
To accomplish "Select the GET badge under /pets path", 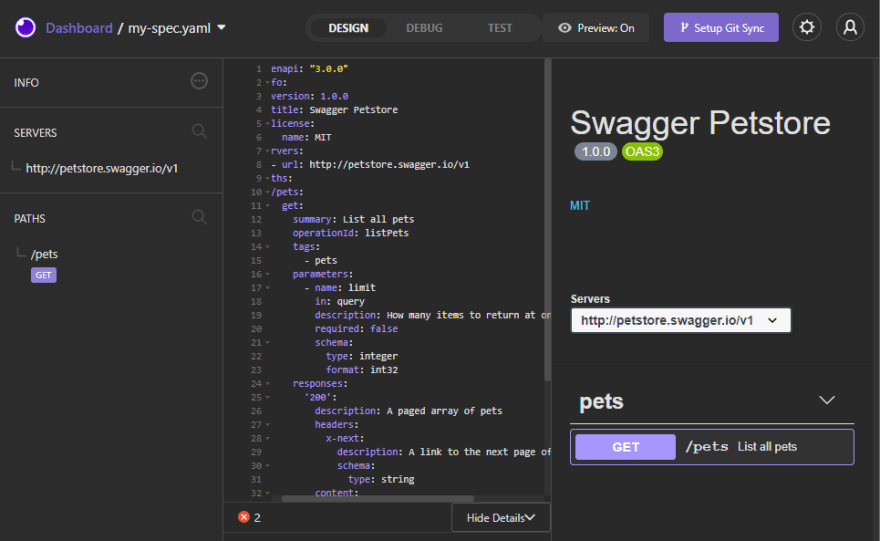I will [x=44, y=275].
